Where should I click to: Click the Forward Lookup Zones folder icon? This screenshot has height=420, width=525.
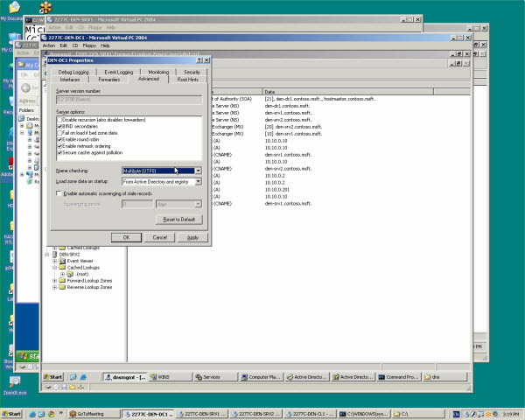(x=62, y=281)
